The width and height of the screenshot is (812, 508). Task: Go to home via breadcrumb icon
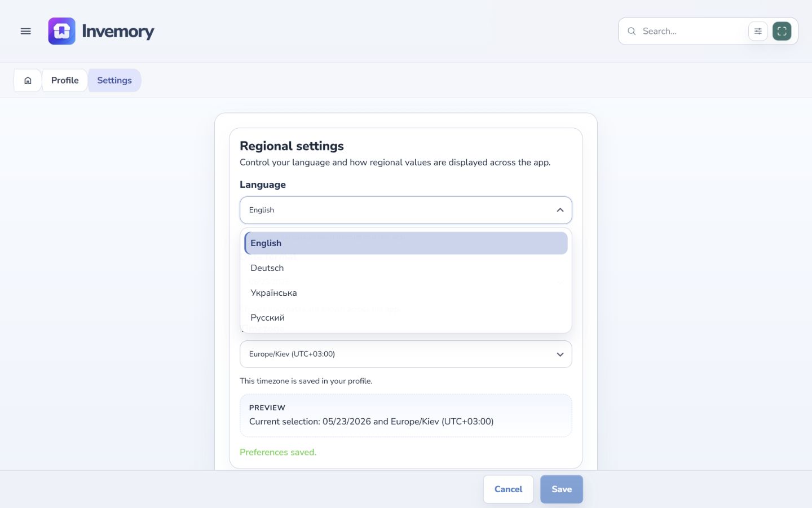pos(28,80)
